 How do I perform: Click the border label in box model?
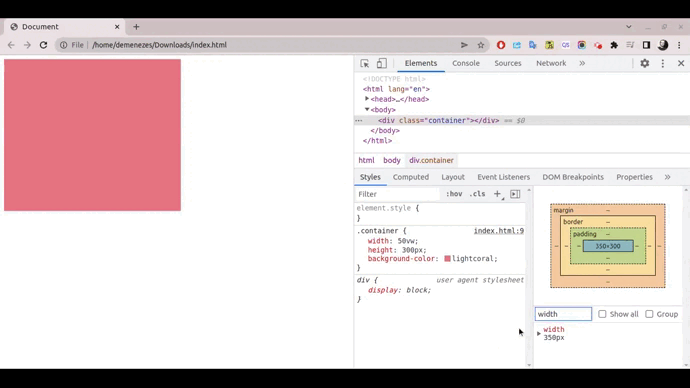click(x=573, y=222)
